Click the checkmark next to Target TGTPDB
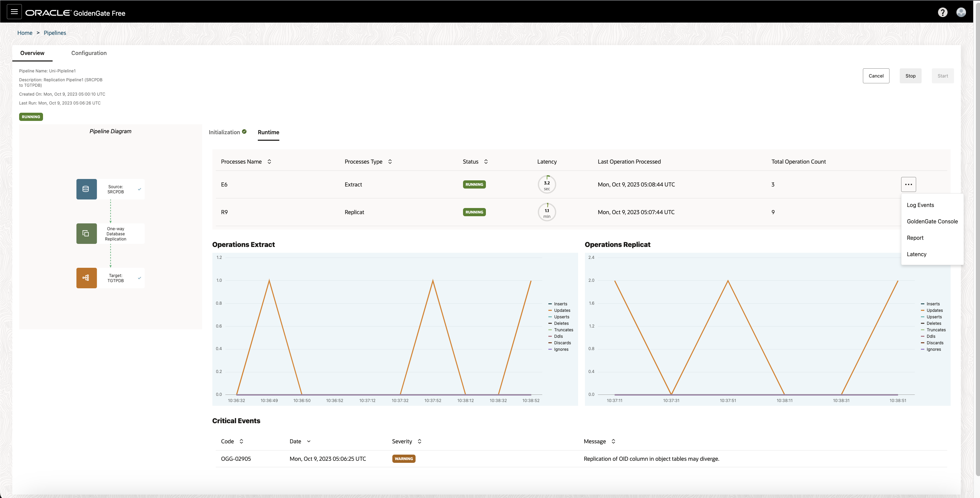The width and height of the screenshot is (980, 498). pyautogui.click(x=139, y=278)
